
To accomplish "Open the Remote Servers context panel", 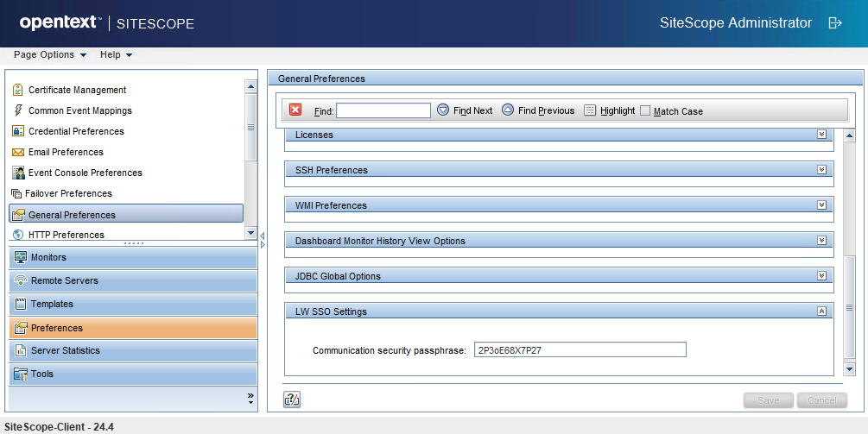I will coord(133,280).
